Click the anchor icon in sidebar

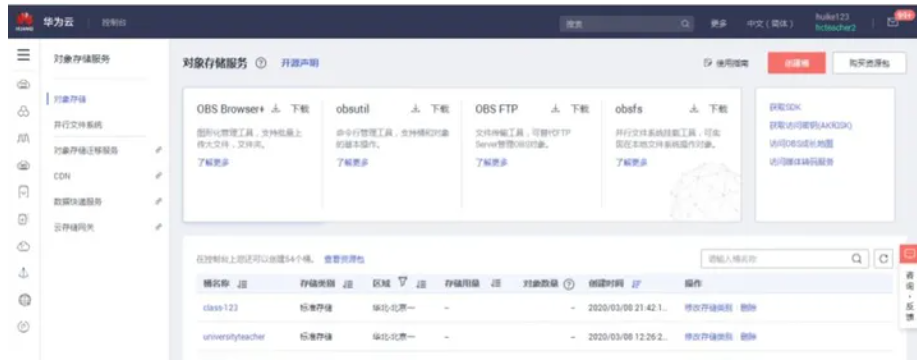(x=23, y=273)
